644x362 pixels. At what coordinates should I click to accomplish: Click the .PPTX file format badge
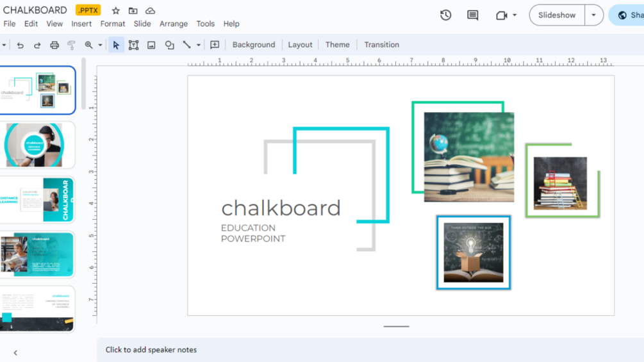88,10
